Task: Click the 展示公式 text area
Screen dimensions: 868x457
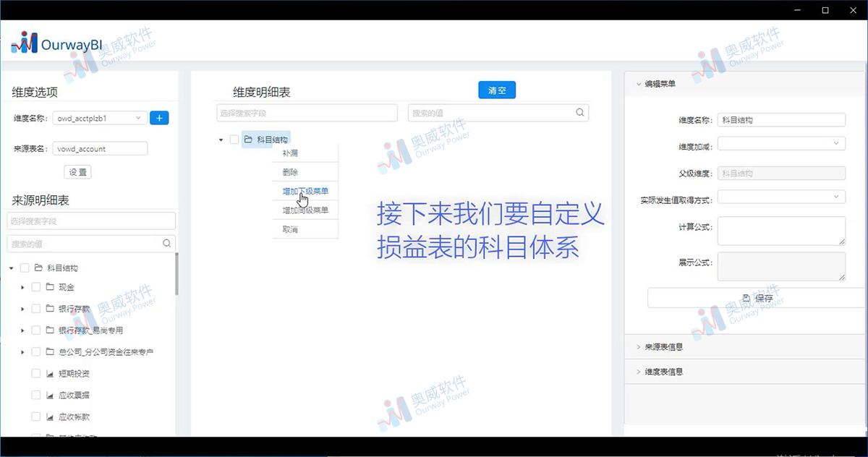Action: [x=781, y=266]
